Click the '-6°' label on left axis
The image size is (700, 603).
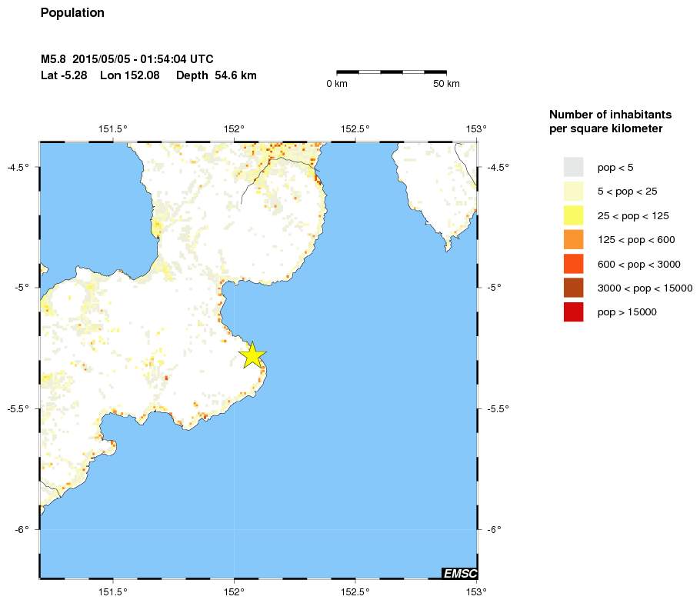21,529
